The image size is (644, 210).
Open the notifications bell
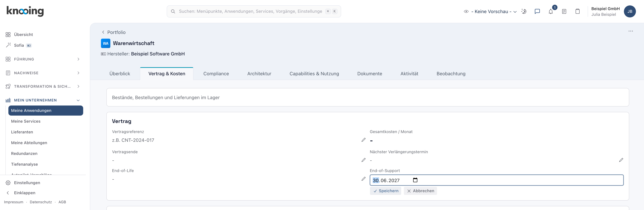click(x=551, y=12)
